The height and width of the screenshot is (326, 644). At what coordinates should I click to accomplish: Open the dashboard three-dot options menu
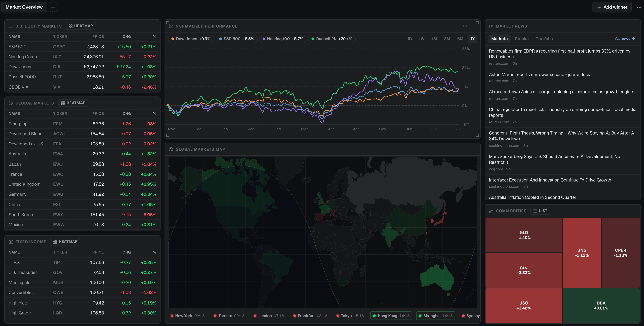pos(639,7)
